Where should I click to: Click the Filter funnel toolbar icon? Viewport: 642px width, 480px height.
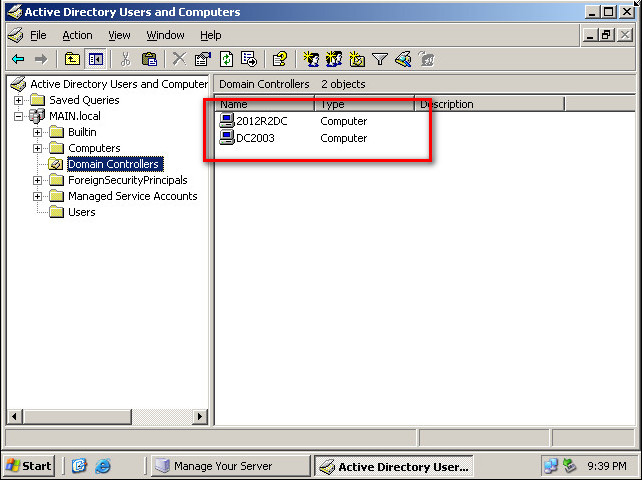click(x=380, y=60)
